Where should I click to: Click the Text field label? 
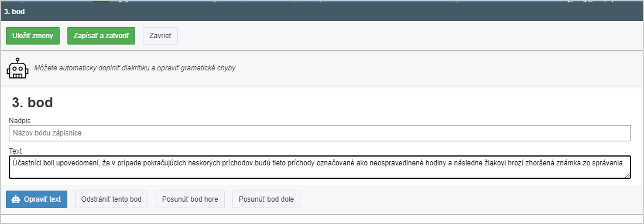[15, 151]
